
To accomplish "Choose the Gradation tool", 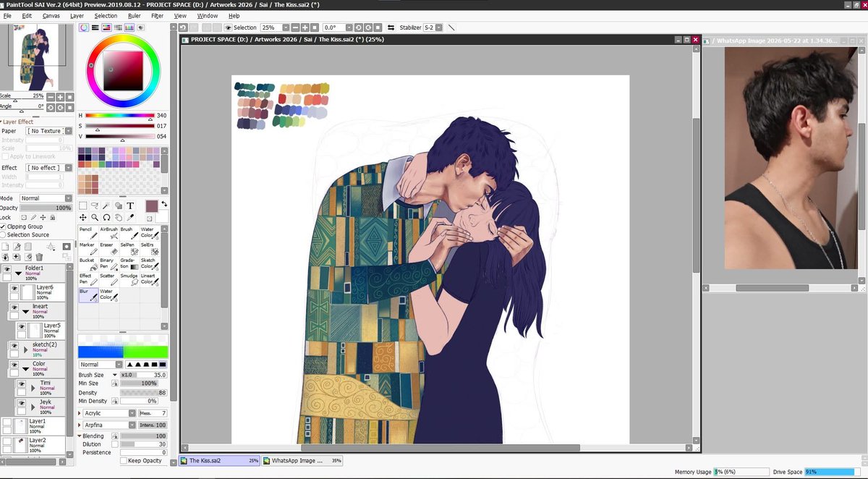I will click(129, 263).
